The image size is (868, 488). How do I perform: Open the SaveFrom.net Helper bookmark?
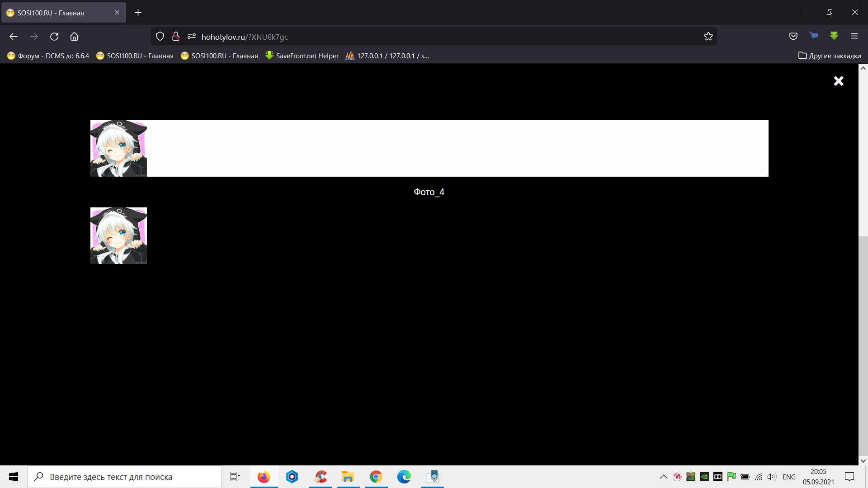pos(302,56)
